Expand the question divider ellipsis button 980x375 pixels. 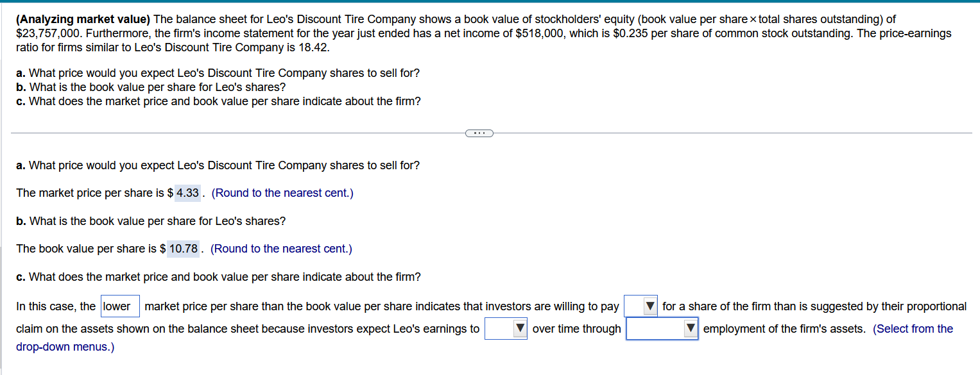pyautogui.click(x=479, y=133)
